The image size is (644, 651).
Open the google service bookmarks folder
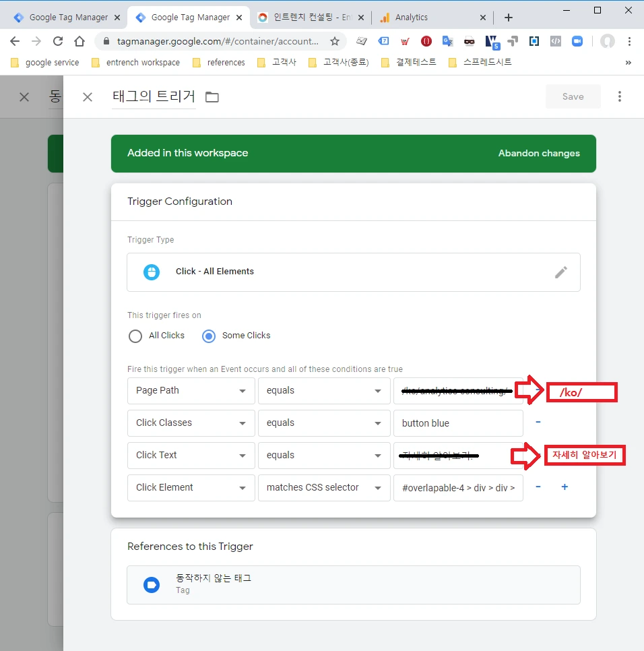click(45, 62)
